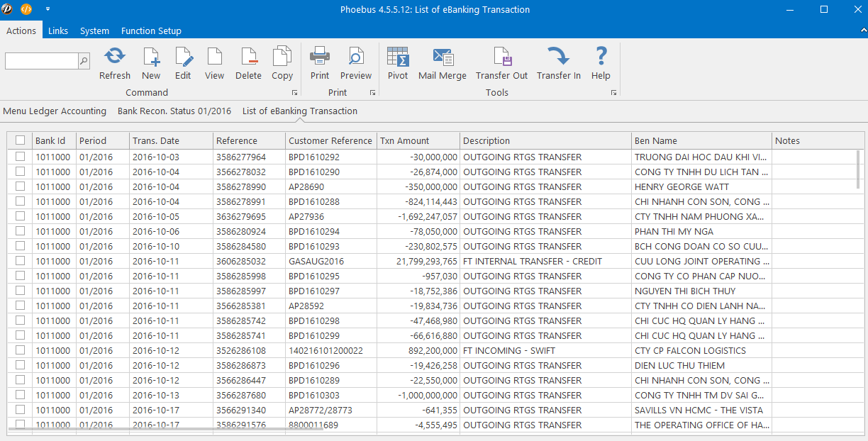This screenshot has width=868, height=441.
Task: Sort by the Period column header
Action: click(103, 140)
